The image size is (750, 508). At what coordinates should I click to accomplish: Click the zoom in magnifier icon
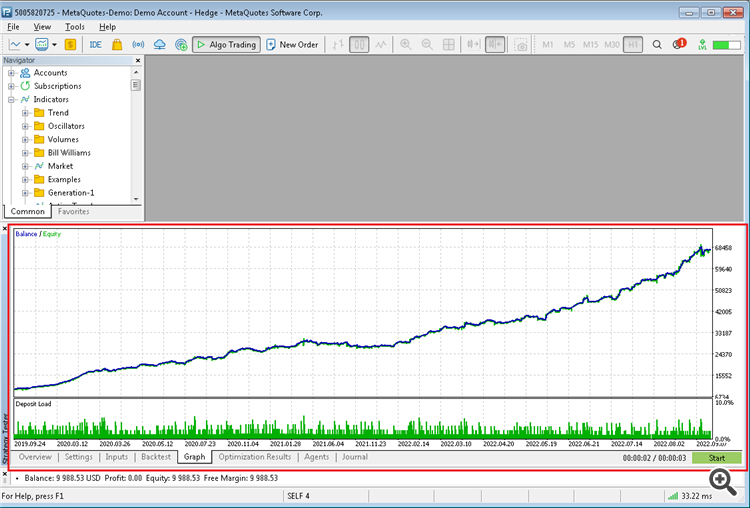(x=406, y=44)
